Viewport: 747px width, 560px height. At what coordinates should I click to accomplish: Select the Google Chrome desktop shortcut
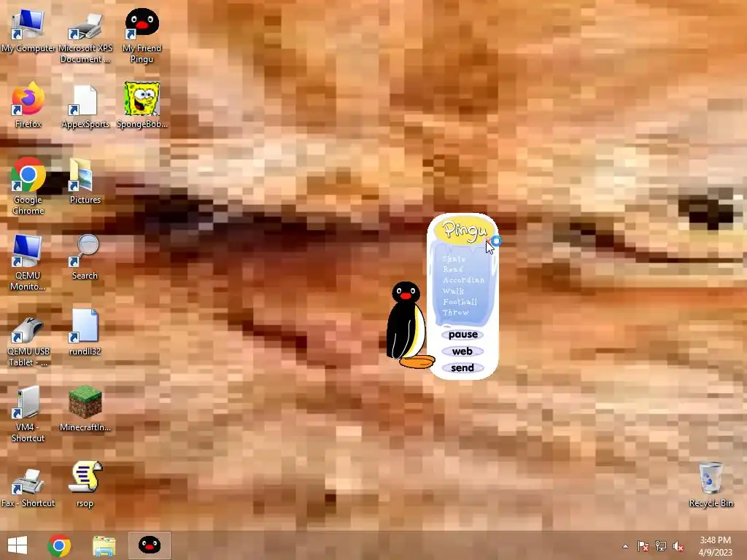point(28,186)
